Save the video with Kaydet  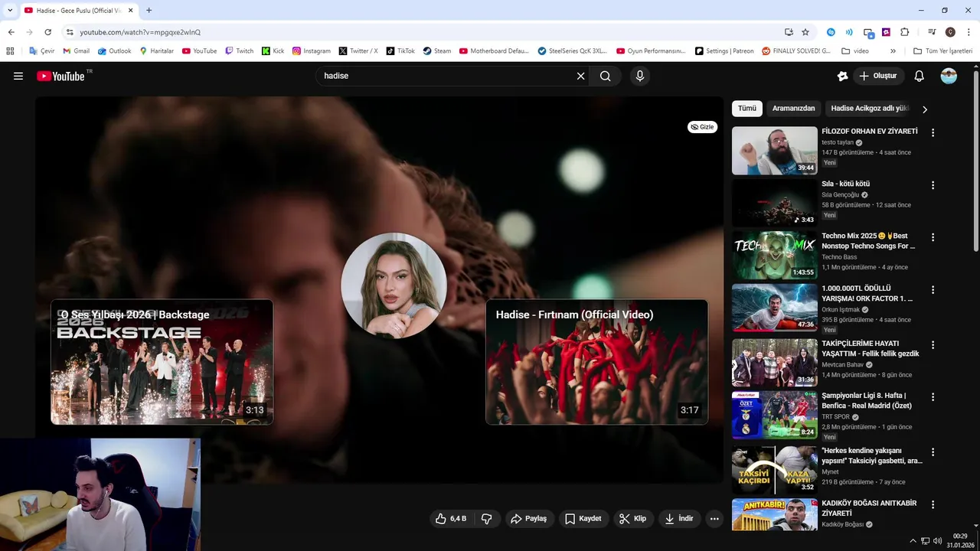click(583, 518)
